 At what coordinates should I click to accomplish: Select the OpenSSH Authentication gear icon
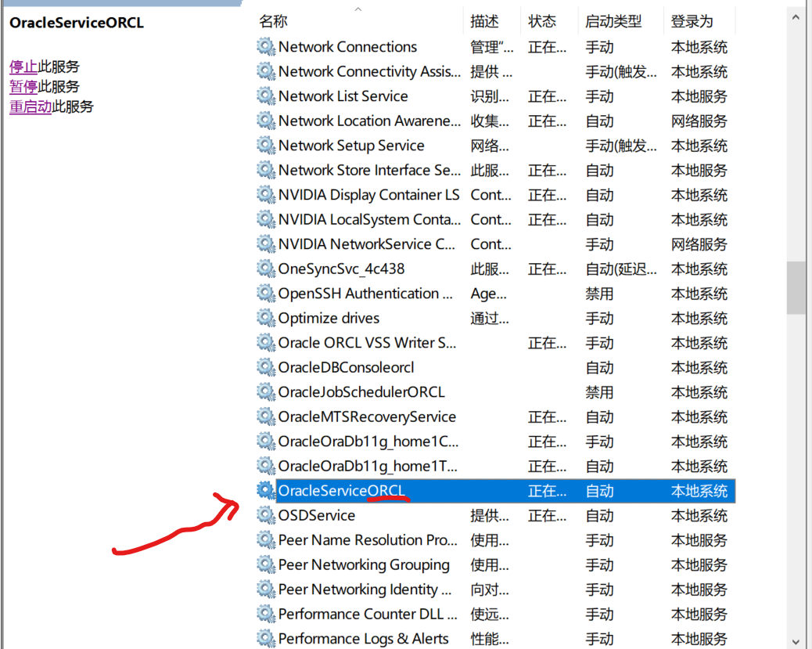266,294
